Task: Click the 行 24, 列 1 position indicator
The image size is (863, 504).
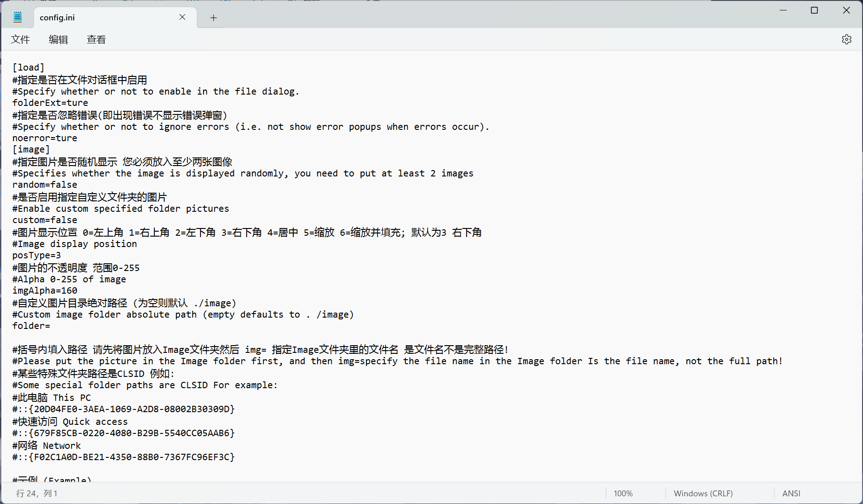Action: click(x=37, y=493)
